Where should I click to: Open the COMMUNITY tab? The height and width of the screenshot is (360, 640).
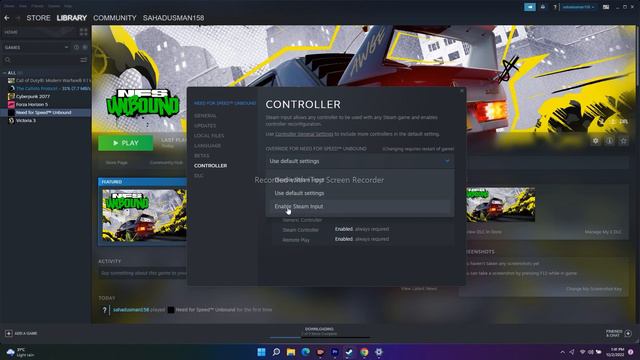click(x=115, y=18)
